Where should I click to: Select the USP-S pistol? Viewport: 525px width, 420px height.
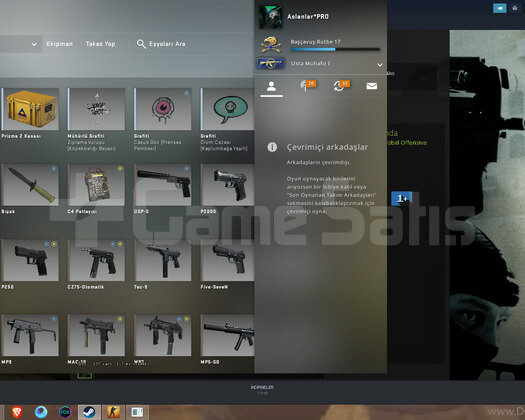click(163, 185)
